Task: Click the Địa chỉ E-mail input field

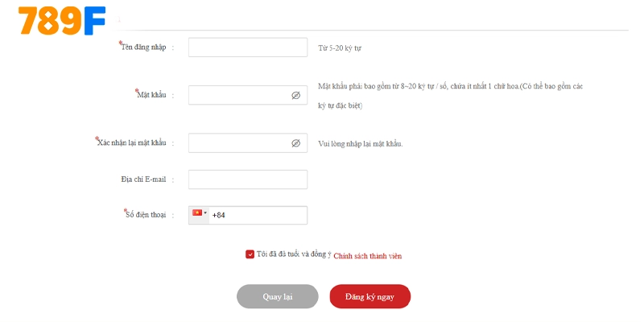Action: pyautogui.click(x=248, y=179)
